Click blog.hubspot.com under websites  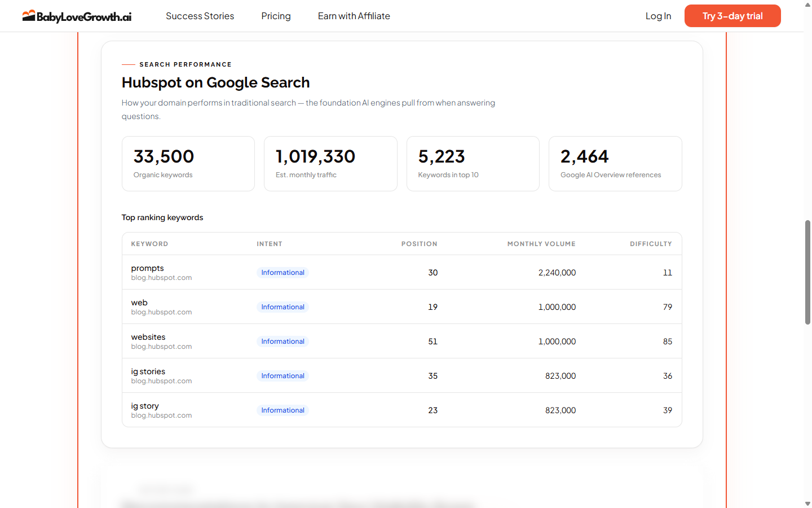click(x=161, y=347)
